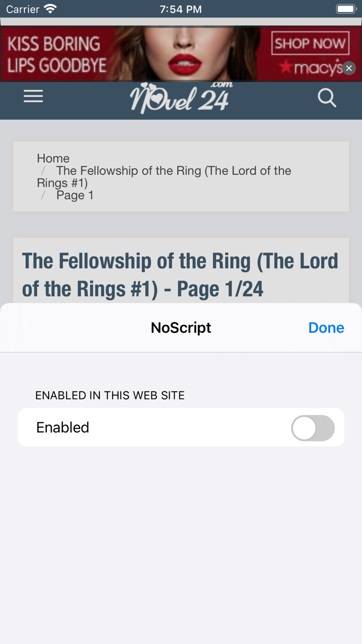The width and height of the screenshot is (362, 644).
Task: Tap the 7:54 PM status bar clock
Action: (180, 9)
